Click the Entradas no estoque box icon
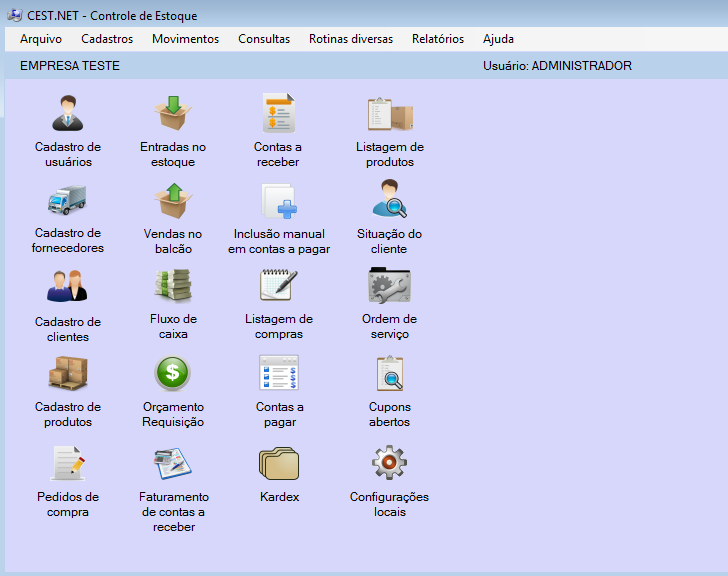Screen dimensions: 728x576 (173, 113)
